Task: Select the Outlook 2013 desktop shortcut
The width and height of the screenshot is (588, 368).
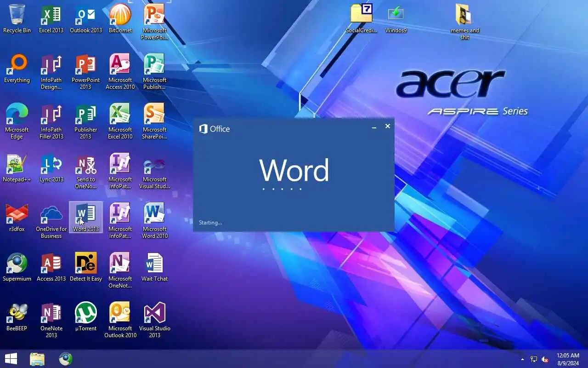Action: click(86, 18)
